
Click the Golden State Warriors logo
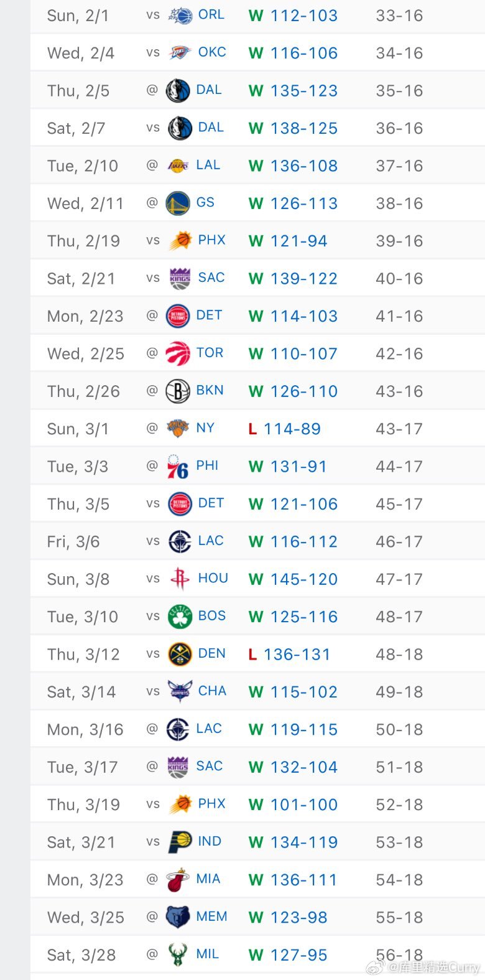[x=178, y=203]
